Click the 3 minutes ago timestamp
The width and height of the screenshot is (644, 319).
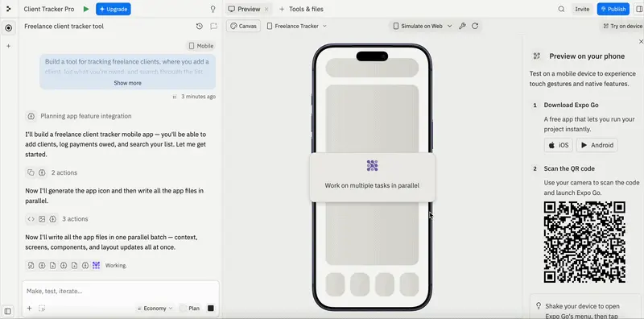pyautogui.click(x=198, y=97)
